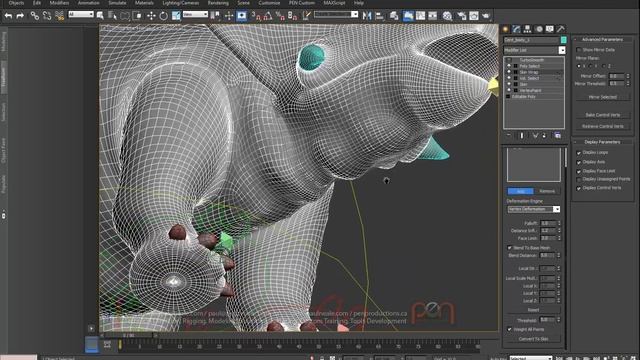Image resolution: width=640 pixels, height=360 pixels.
Task: Toggle the Poly Select modifier lightbulb
Action: click(509, 66)
